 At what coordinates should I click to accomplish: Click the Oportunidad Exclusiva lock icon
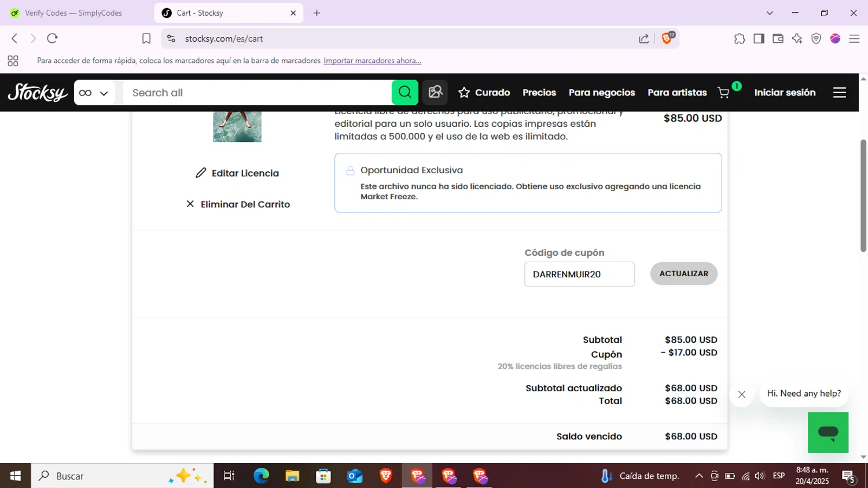click(x=350, y=170)
